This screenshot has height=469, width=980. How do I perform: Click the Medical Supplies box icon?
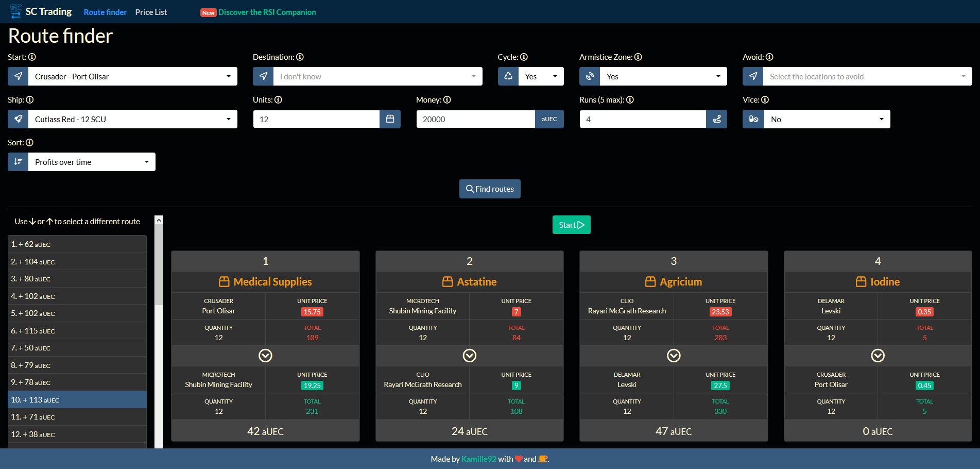tap(224, 282)
